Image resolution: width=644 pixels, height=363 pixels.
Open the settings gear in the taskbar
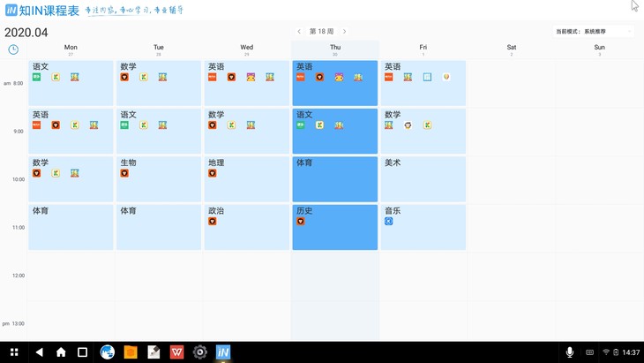click(x=200, y=352)
